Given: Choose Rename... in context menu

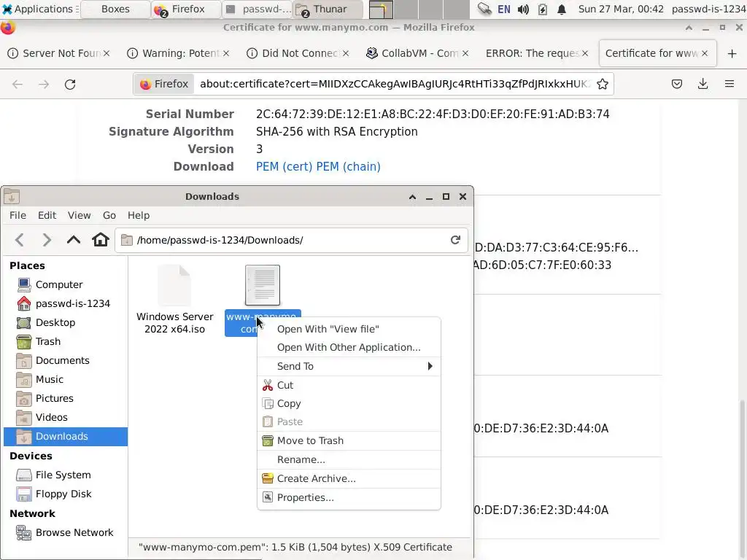Looking at the screenshot, I should (349, 459).
